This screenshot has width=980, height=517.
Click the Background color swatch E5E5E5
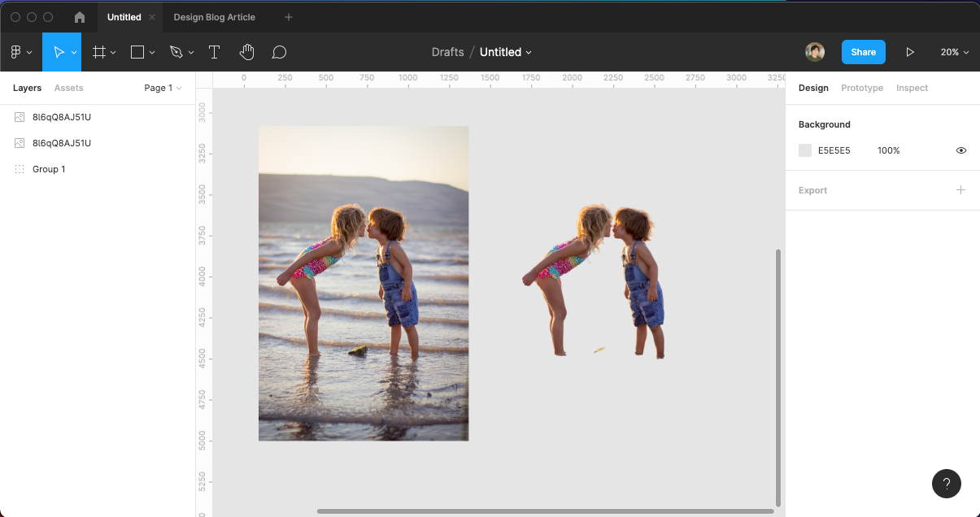click(804, 150)
